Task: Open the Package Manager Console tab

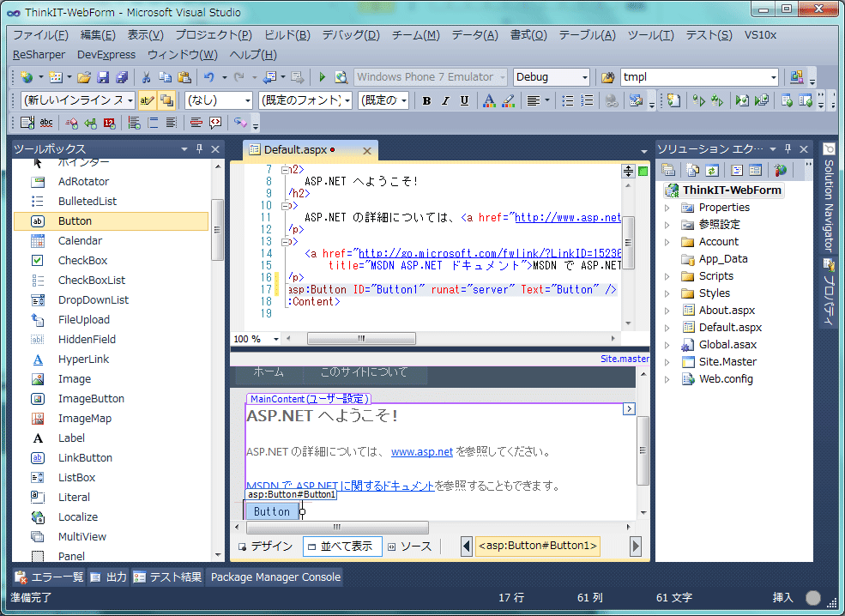Action: point(275,577)
